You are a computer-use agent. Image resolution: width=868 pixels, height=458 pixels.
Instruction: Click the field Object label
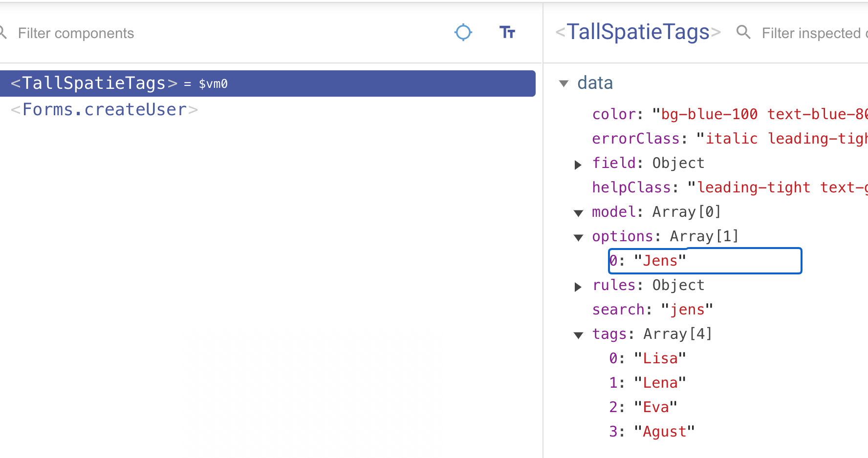pos(648,163)
